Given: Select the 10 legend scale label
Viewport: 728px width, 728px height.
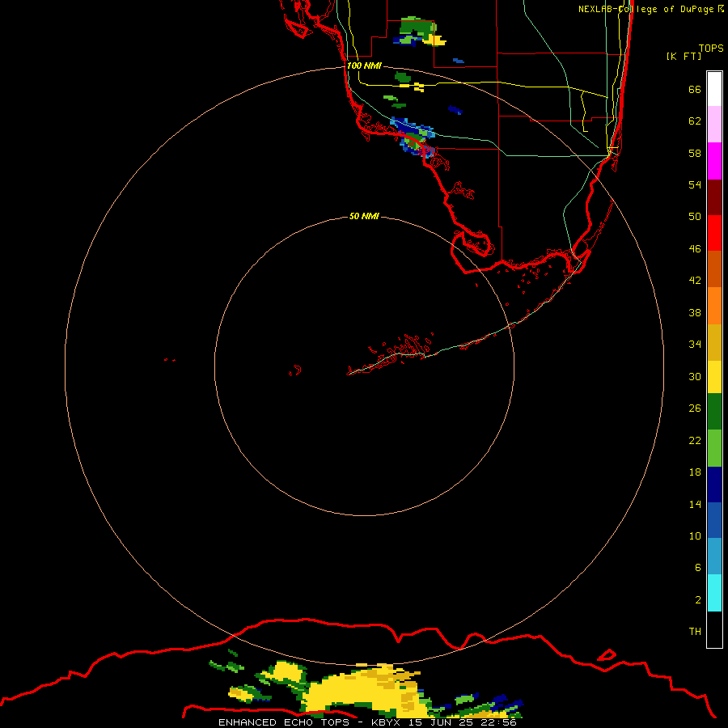Looking at the screenshot, I should point(695,536).
